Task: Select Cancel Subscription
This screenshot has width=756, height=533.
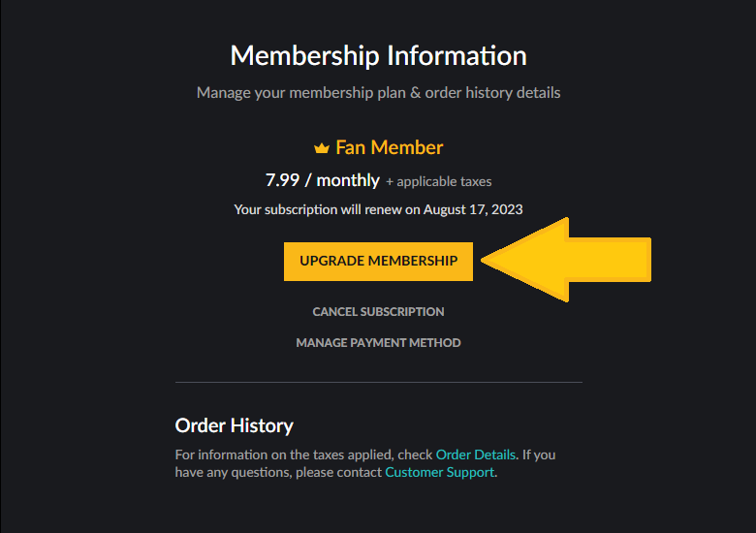Action: pos(378,312)
